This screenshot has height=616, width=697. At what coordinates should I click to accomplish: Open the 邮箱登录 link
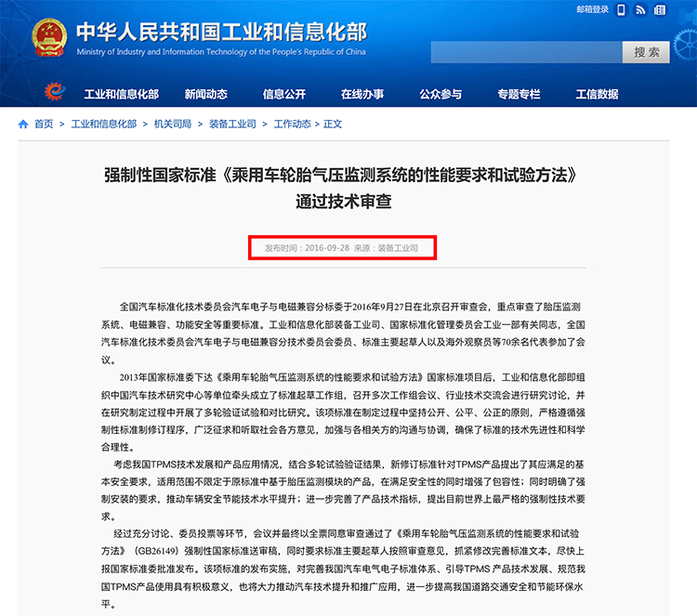[592, 10]
